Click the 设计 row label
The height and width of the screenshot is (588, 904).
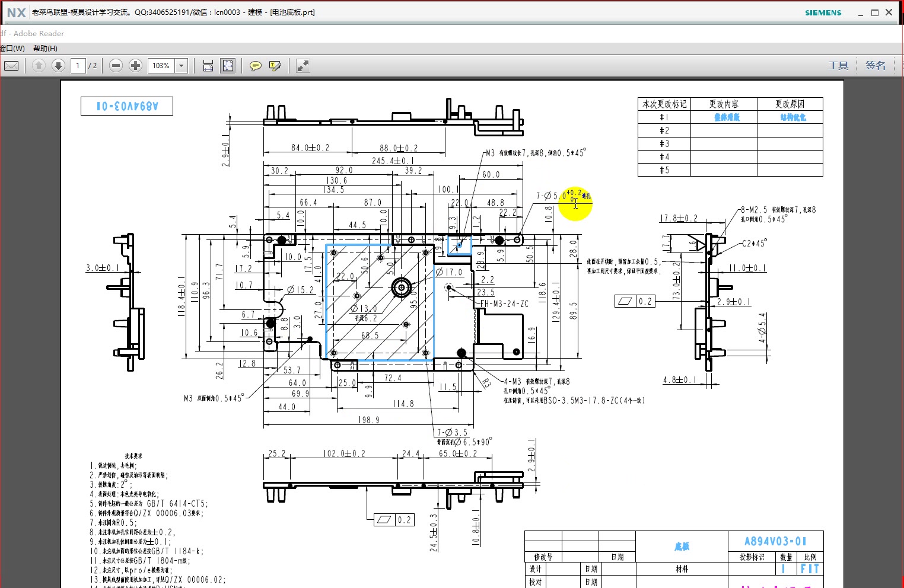[x=536, y=569]
